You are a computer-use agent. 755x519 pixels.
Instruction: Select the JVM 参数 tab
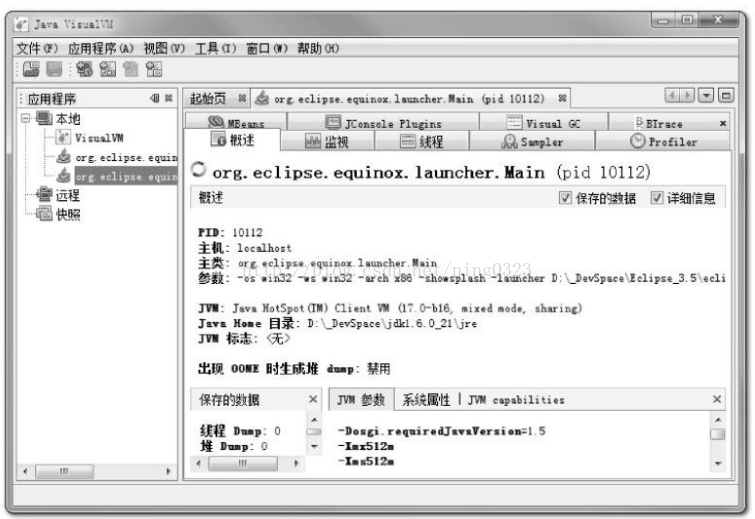click(361, 400)
